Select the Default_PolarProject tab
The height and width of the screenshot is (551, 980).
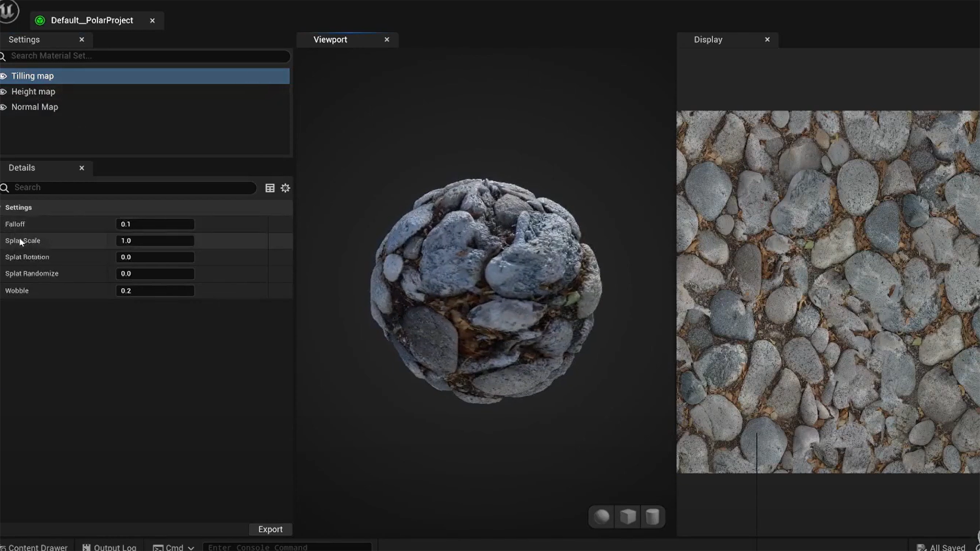pos(92,20)
